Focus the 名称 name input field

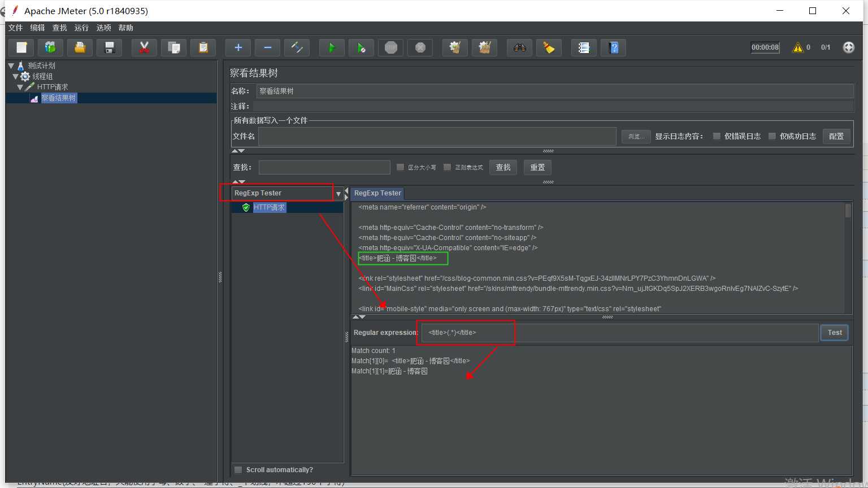555,91
